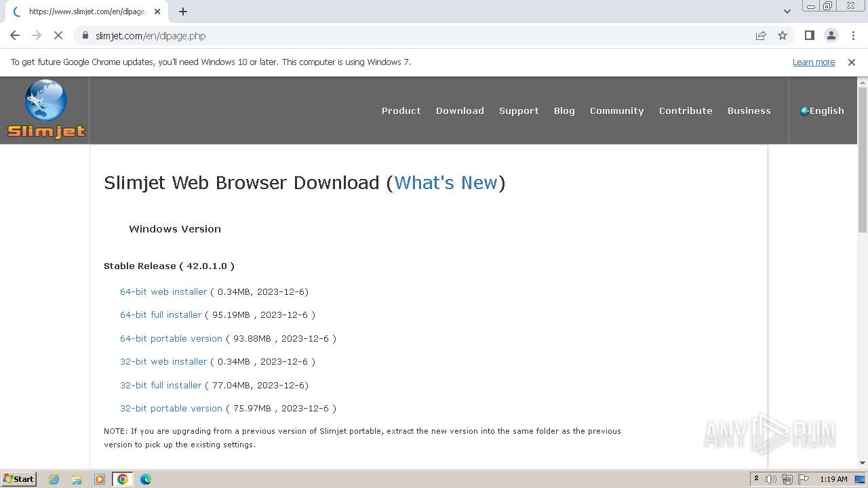Download the 64-bit full installer

(x=161, y=314)
